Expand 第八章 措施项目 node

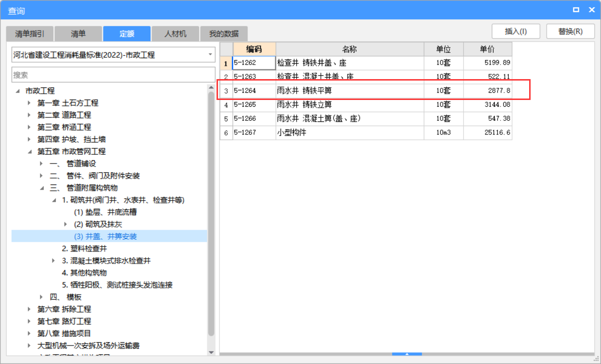tap(29, 333)
